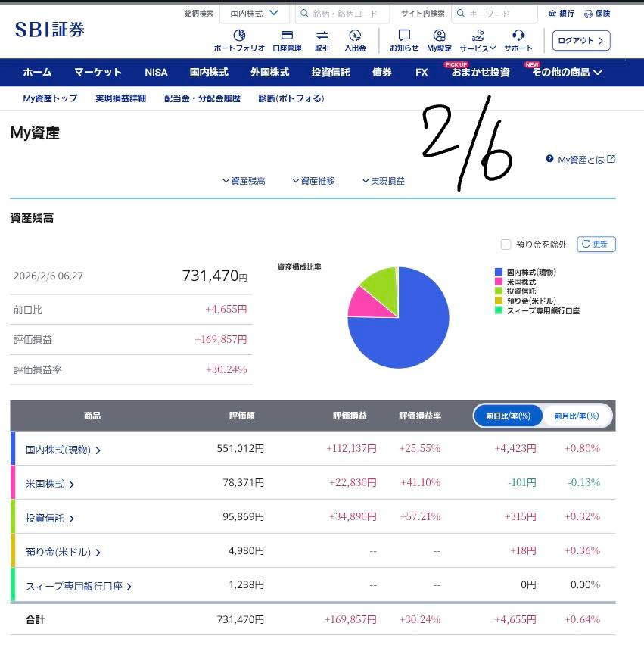Switch the toggle to 前月比/率(%)
The height and width of the screenshot is (645, 644).
point(577,416)
